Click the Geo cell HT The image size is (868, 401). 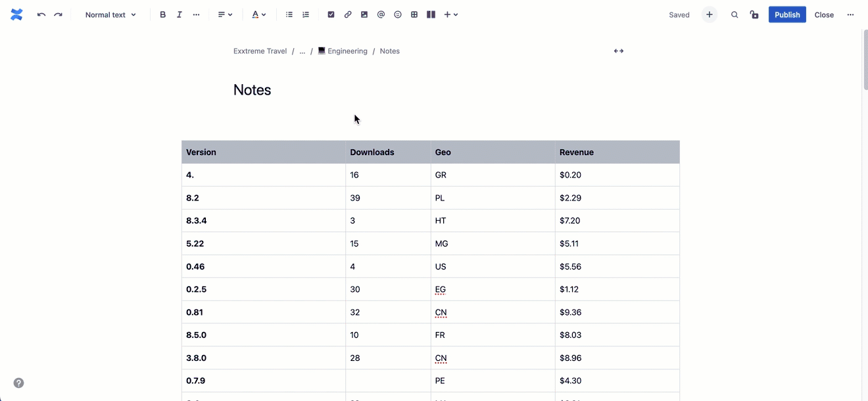(x=493, y=221)
